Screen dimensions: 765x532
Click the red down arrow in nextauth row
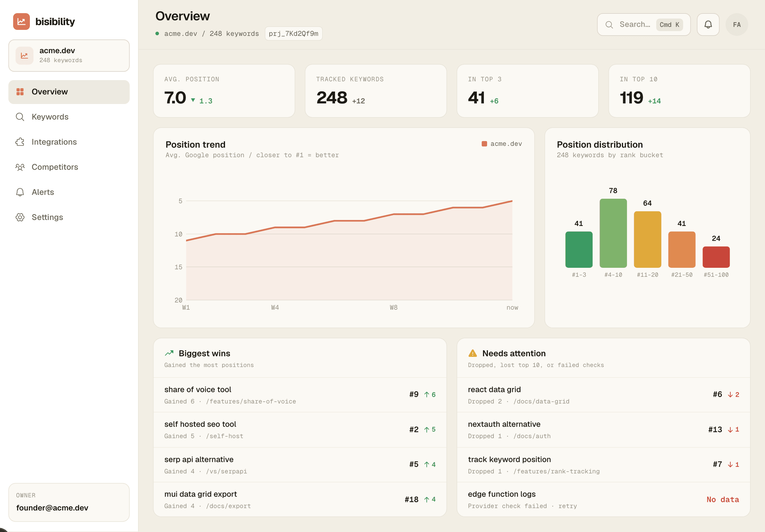[x=730, y=430]
